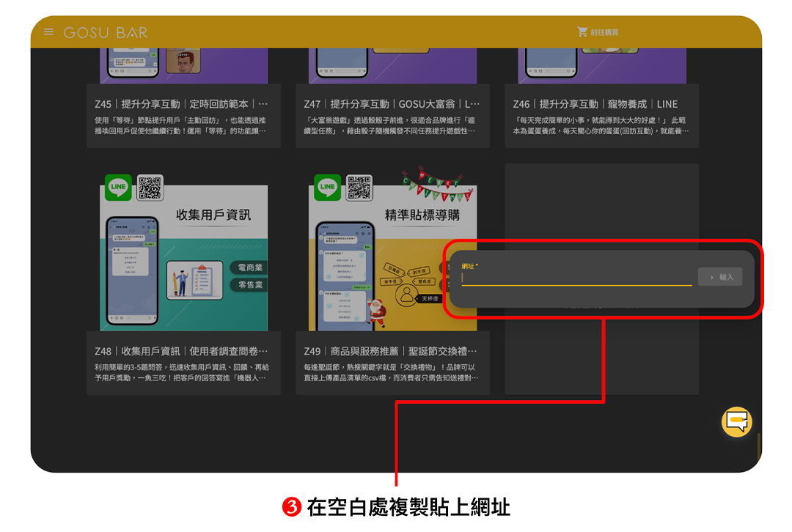
Task: Open the Z47 GOSU大富翁 card title
Action: [x=392, y=104]
